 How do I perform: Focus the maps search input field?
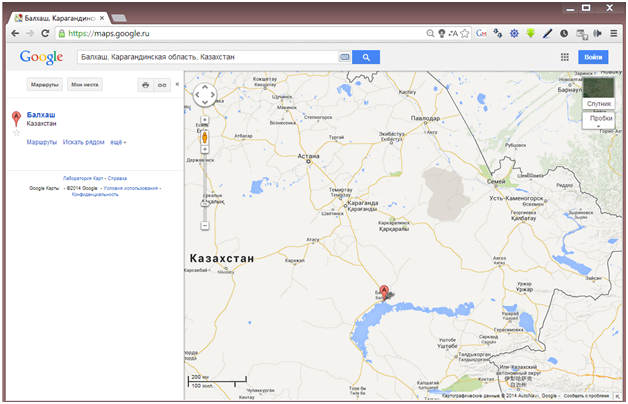pyautogui.click(x=208, y=57)
